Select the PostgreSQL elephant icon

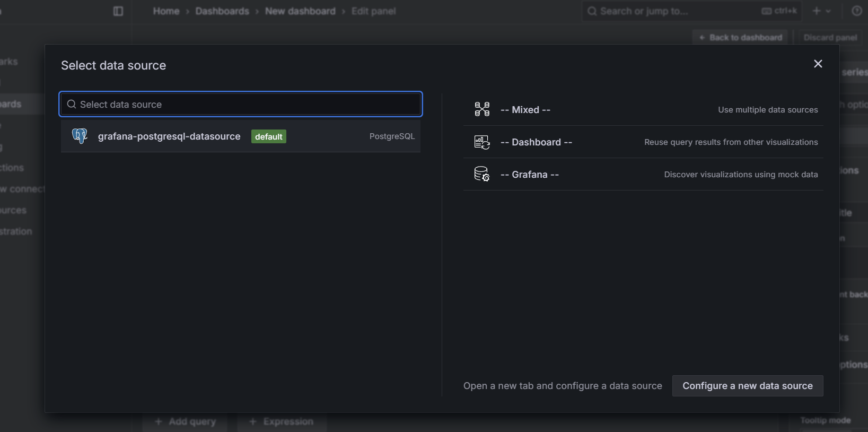[80, 136]
